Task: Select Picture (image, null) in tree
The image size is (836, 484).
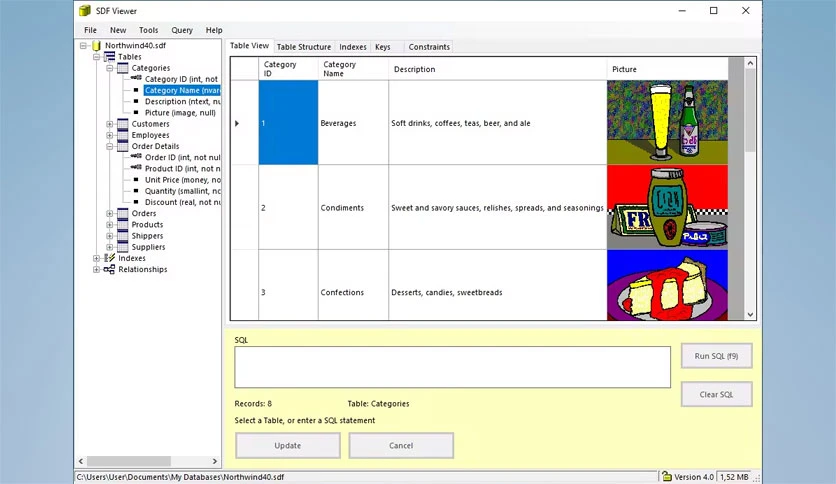Action: click(180, 112)
